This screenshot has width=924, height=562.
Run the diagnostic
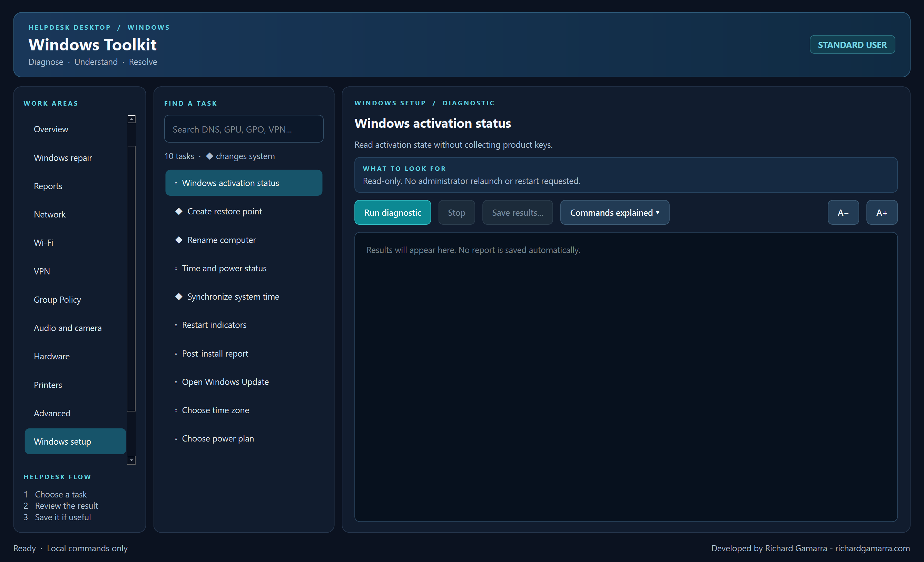(x=393, y=212)
